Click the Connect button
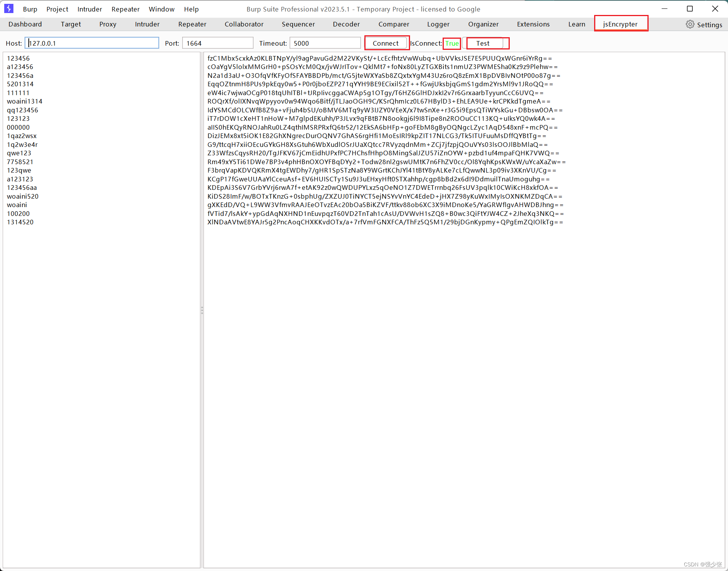This screenshot has height=571, width=728. click(385, 43)
